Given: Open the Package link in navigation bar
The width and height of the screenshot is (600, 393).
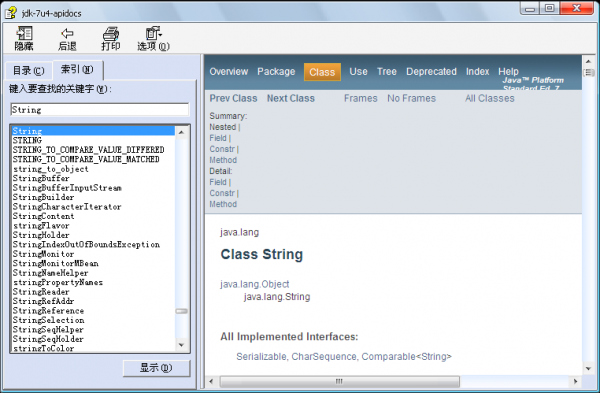Looking at the screenshot, I should (276, 72).
